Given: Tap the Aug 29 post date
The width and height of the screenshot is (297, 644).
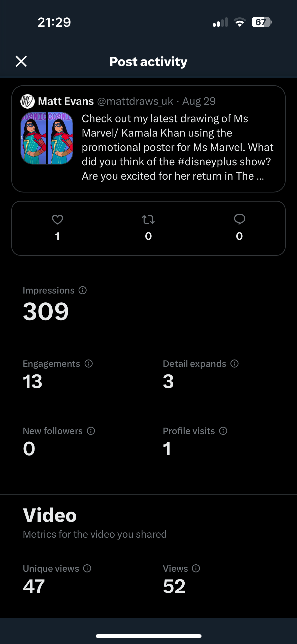Looking at the screenshot, I should point(199,101).
